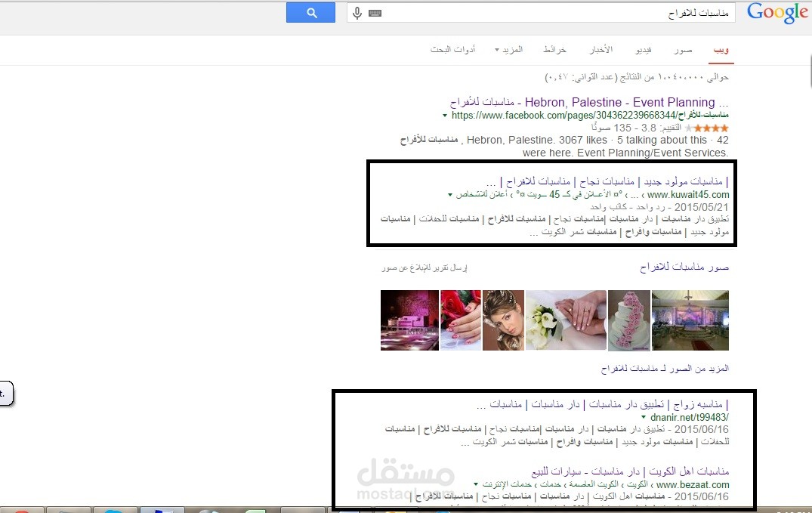This screenshot has height=513, width=812.
Task: Select the ويب (Web) tab
Action: (x=721, y=50)
